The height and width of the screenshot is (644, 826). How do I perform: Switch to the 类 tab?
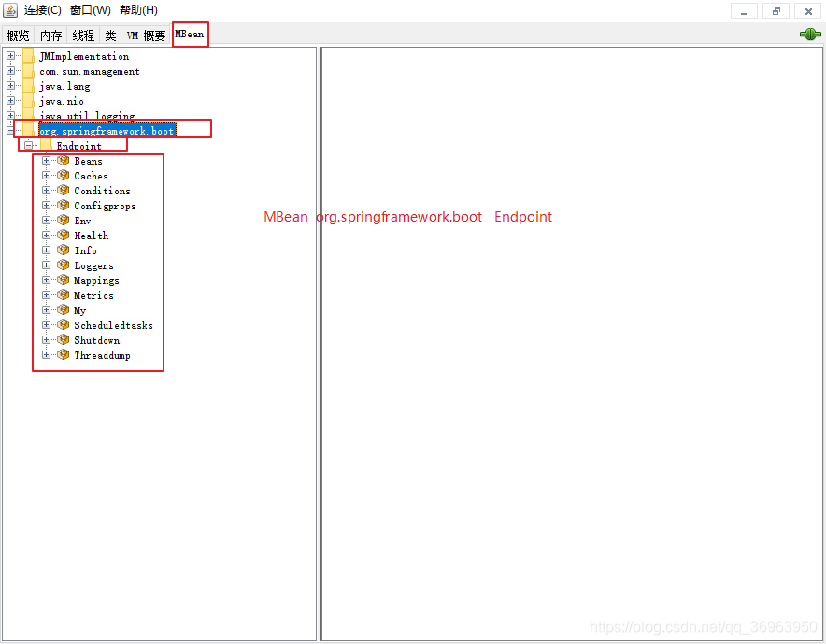pos(110,36)
